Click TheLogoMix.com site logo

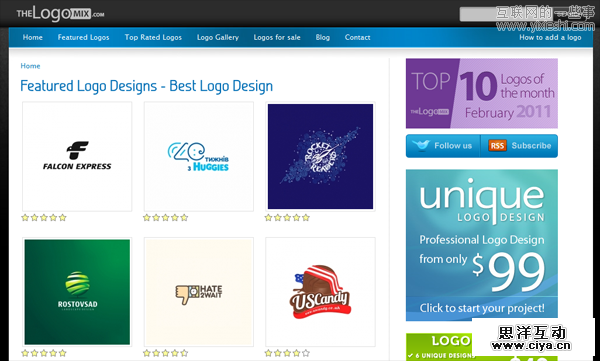click(60, 14)
